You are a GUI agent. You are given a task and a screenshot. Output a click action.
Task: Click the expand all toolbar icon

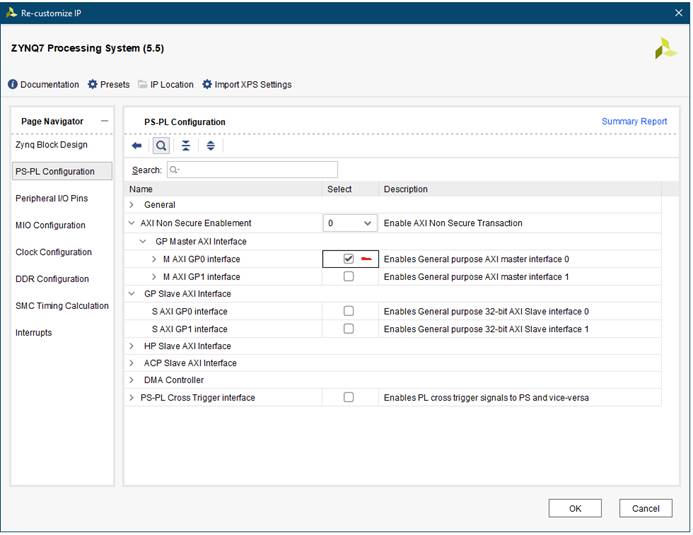click(x=210, y=146)
